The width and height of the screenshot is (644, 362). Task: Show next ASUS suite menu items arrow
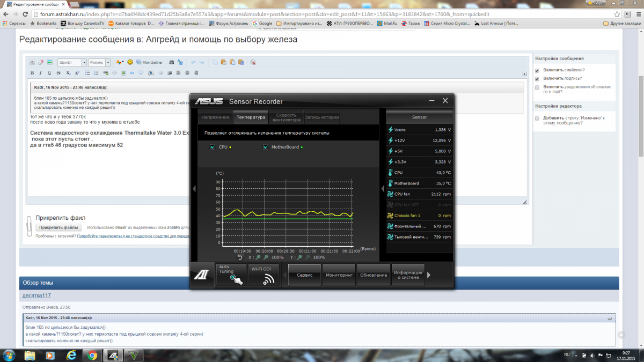pyautogui.click(x=429, y=275)
